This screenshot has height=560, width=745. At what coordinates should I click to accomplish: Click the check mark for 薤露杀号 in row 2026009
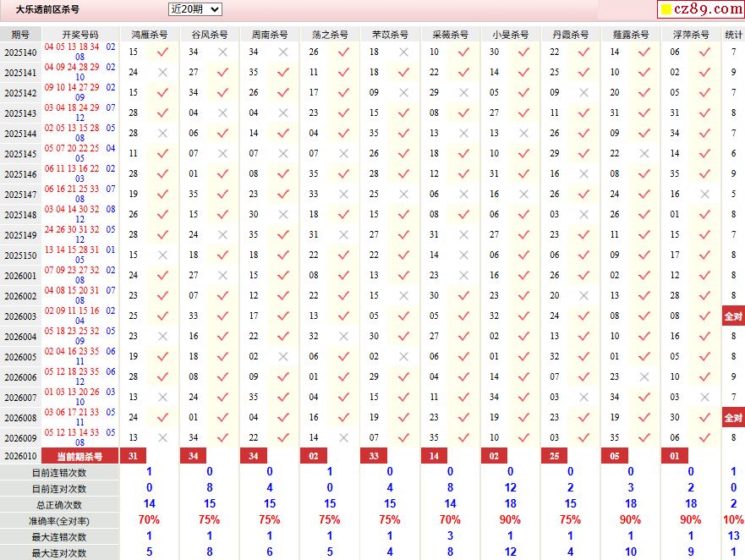point(644,438)
